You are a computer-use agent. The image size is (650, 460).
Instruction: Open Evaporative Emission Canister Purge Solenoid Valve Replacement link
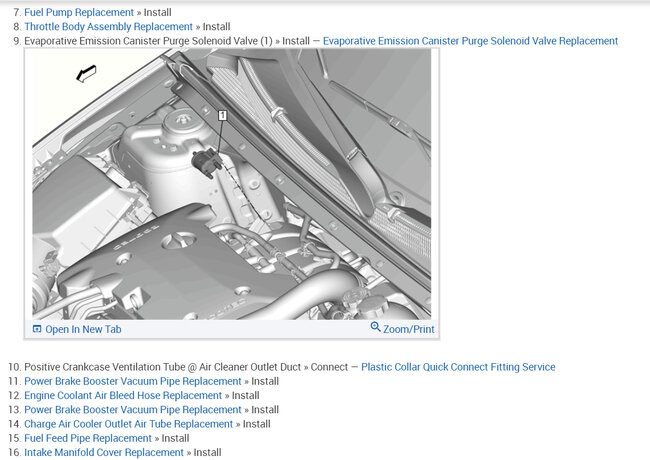[470, 41]
